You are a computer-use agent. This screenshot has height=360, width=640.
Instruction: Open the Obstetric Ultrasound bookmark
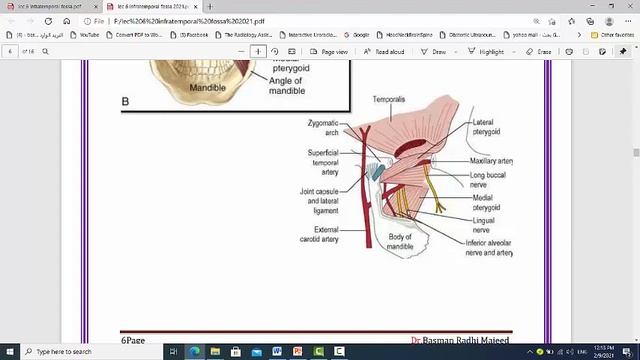click(x=467, y=35)
